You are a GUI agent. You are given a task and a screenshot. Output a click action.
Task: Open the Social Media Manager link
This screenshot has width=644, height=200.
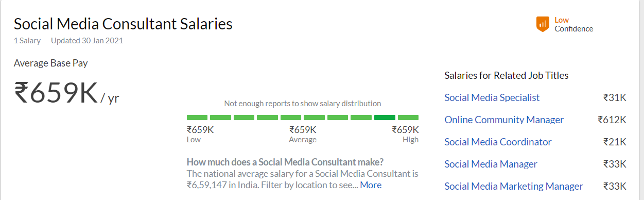point(491,164)
